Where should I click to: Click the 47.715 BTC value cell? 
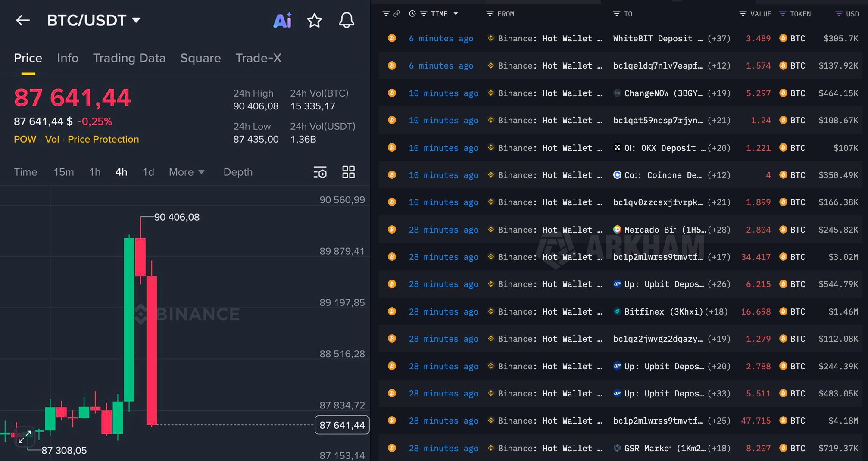pos(756,421)
